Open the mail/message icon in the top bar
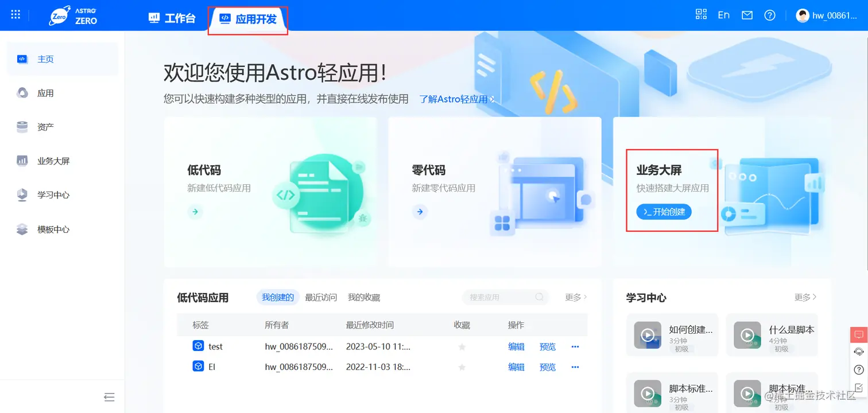This screenshot has width=868, height=413. [747, 14]
